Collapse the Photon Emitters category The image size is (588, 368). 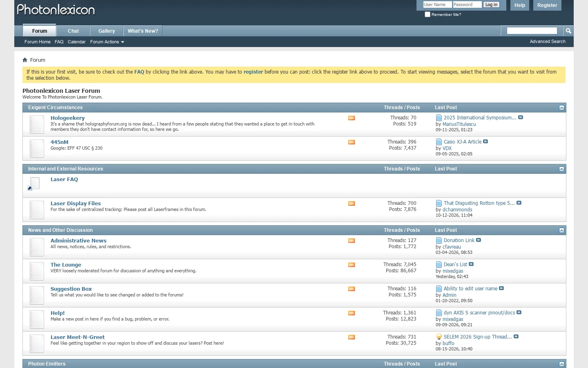(x=561, y=364)
